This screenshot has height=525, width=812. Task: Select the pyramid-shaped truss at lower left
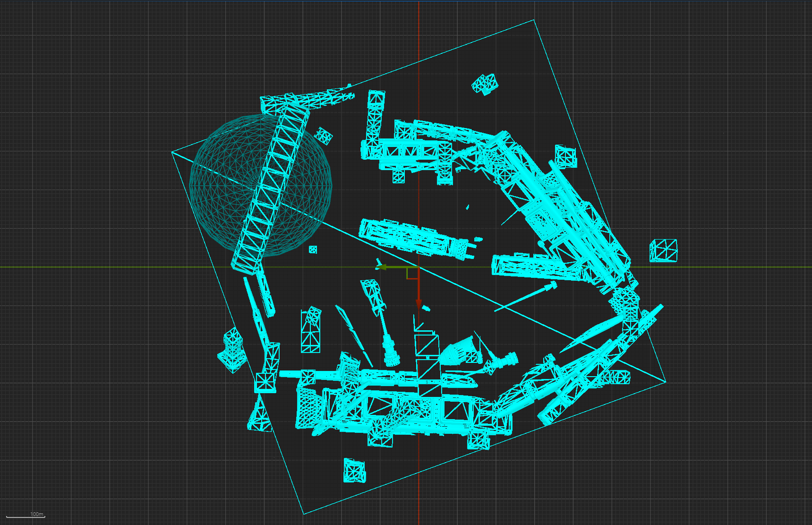259,416
